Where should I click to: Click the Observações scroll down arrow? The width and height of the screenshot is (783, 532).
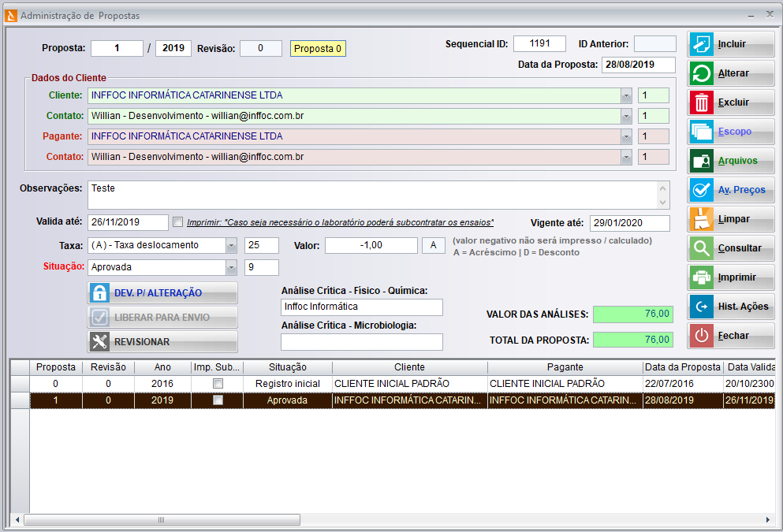[662, 202]
